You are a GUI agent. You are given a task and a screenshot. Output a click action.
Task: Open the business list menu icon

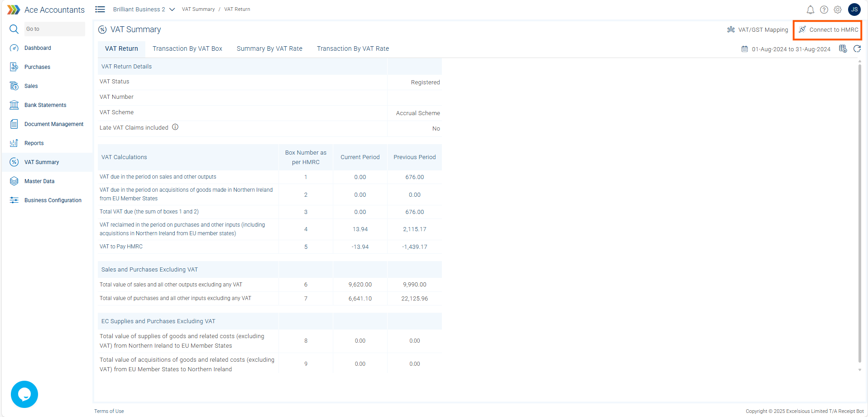100,9
